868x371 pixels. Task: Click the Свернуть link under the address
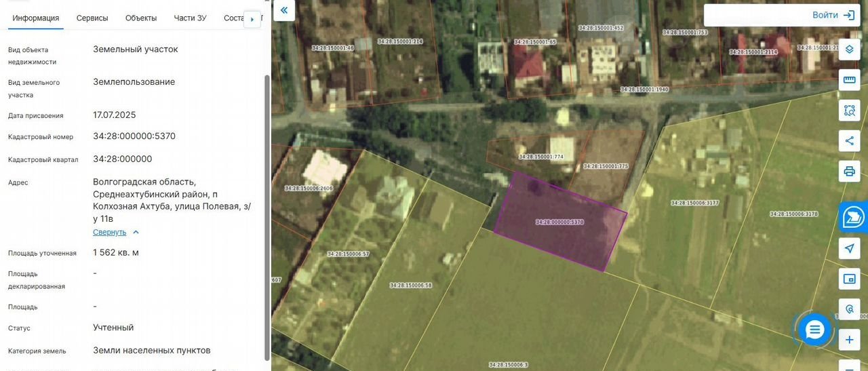109,232
